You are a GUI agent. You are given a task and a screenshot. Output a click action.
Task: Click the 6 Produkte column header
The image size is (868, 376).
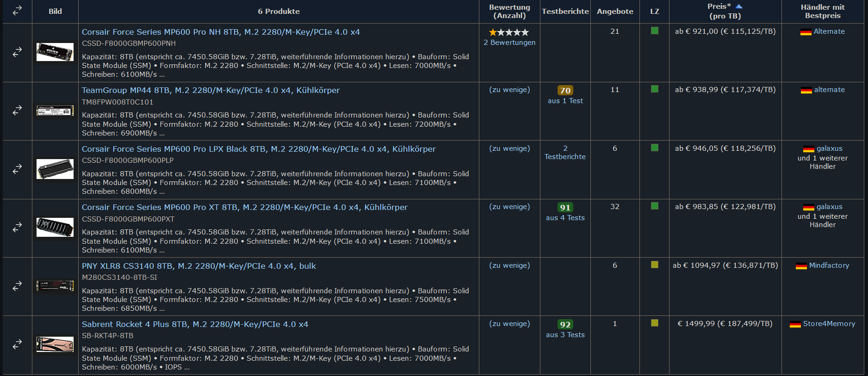click(x=279, y=12)
